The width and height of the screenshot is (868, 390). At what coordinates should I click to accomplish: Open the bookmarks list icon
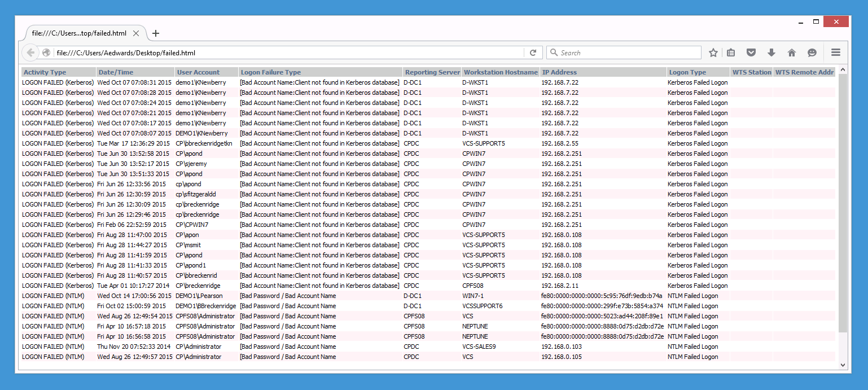(731, 52)
